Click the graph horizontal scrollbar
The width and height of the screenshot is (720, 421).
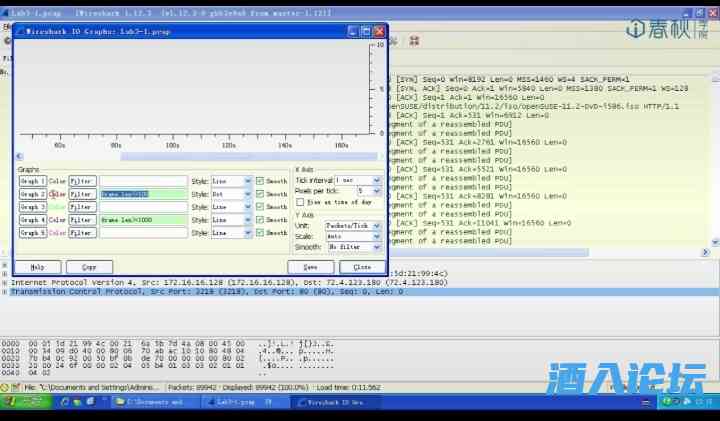tap(200, 156)
